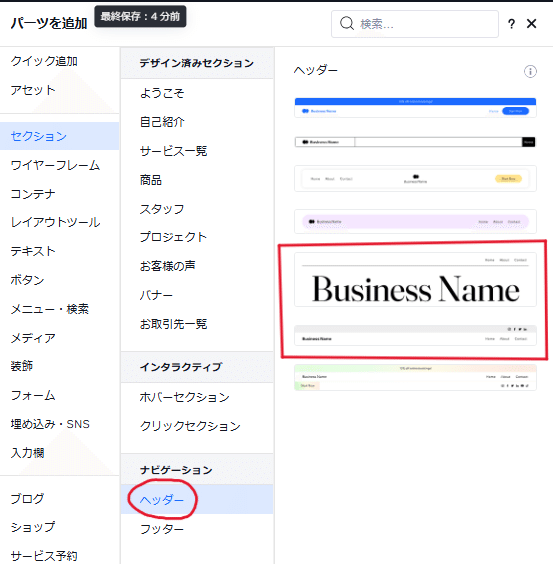
Task: Click the help question mark icon
Action: (x=511, y=24)
